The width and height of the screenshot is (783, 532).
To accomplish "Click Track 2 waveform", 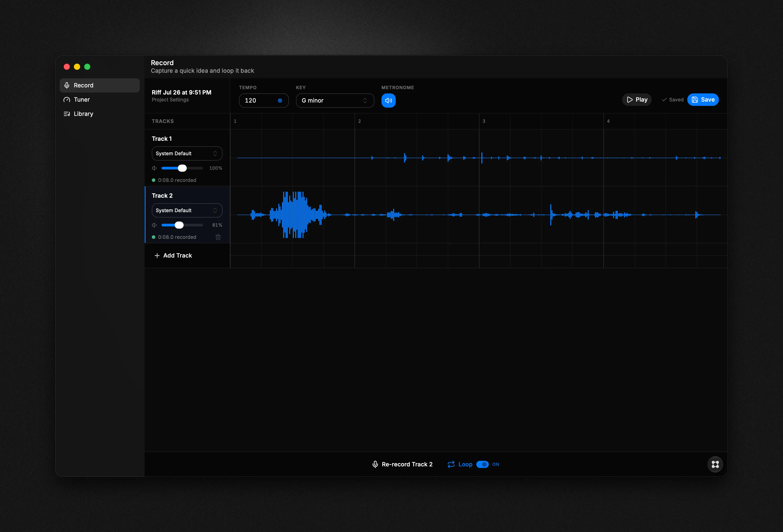I will (x=479, y=214).
